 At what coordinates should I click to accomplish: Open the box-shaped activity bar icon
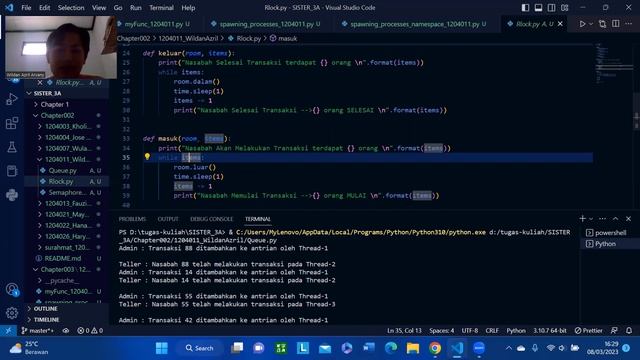tap(11, 171)
